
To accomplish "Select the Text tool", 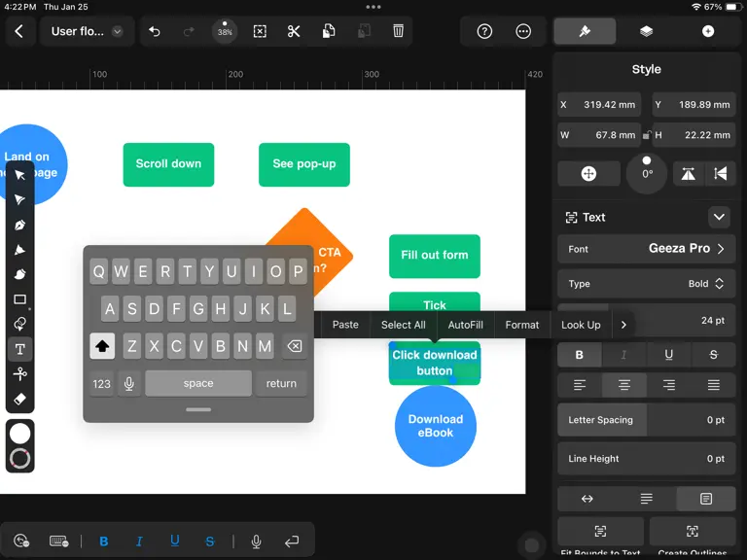I will (20, 349).
